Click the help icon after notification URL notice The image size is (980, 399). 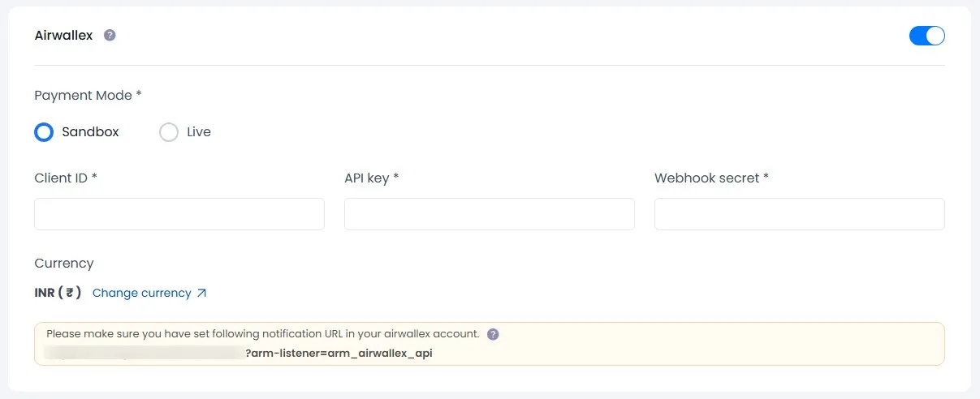click(493, 334)
